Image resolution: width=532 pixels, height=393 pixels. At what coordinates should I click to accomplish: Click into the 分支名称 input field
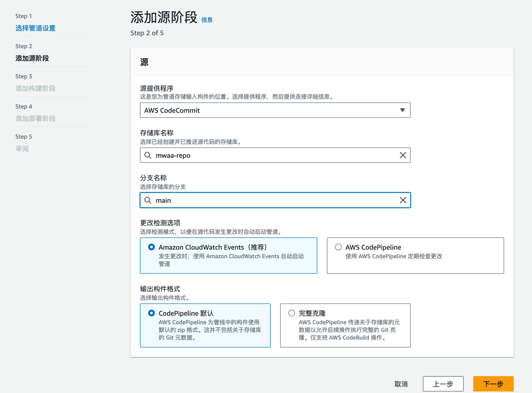[275, 200]
